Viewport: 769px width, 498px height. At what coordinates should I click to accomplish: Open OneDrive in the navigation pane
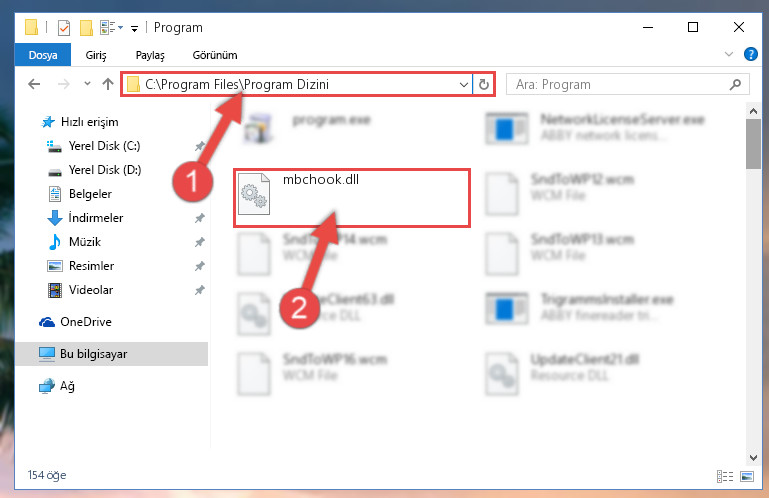coord(86,322)
